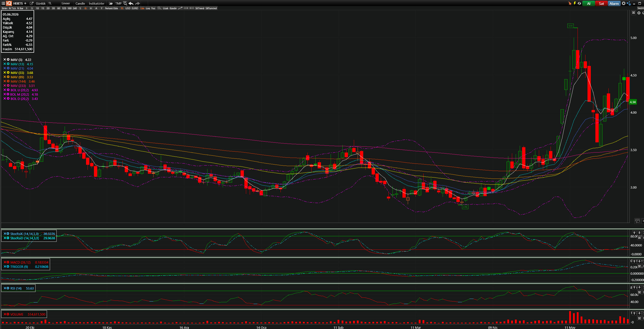The width and height of the screenshot is (644, 329).
Task: Remove MAV (21) with its X
Action: pyautogui.click(x=5, y=68)
